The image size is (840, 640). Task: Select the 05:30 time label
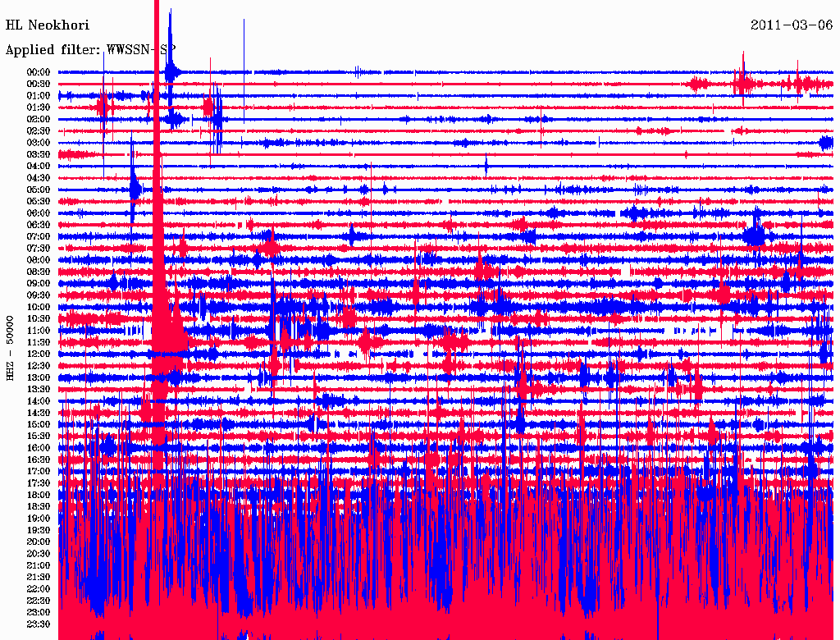pyautogui.click(x=39, y=202)
